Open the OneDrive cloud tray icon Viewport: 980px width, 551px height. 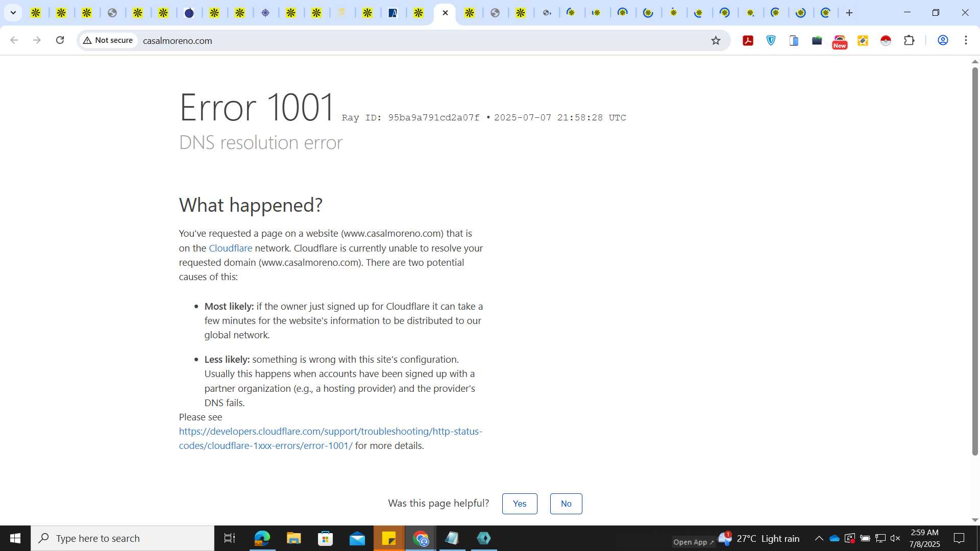coord(835,538)
